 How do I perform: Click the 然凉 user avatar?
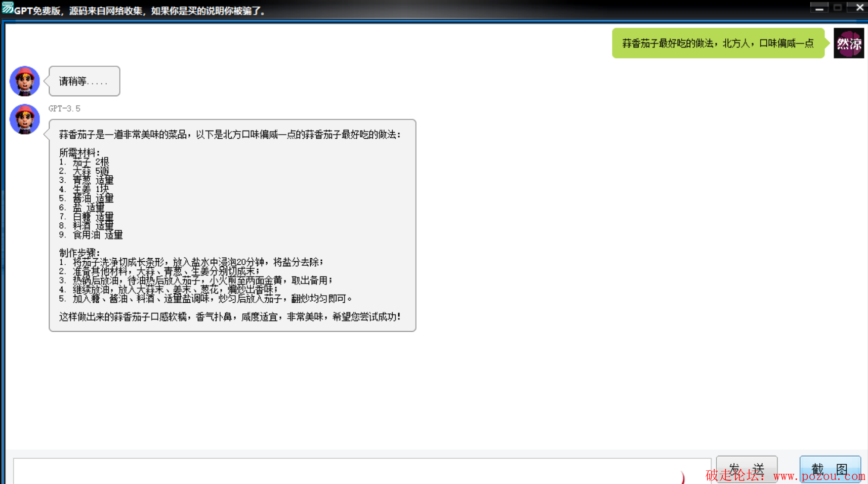pyautogui.click(x=848, y=44)
